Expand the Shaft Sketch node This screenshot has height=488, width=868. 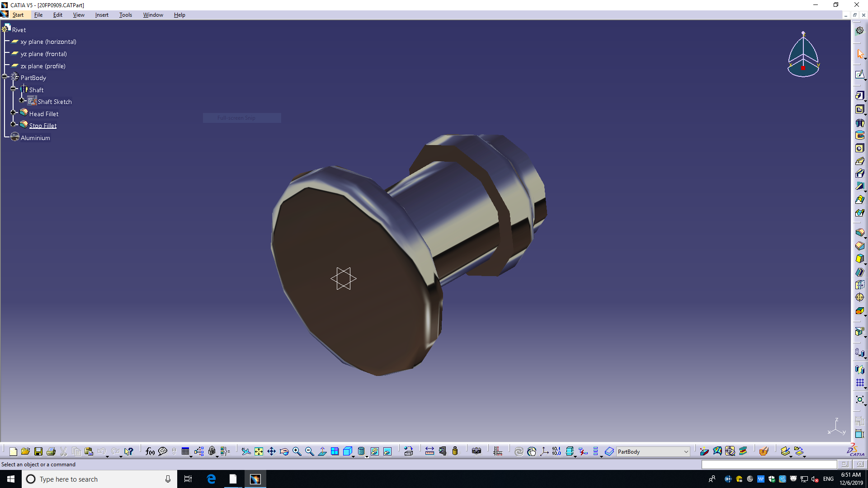click(x=22, y=100)
